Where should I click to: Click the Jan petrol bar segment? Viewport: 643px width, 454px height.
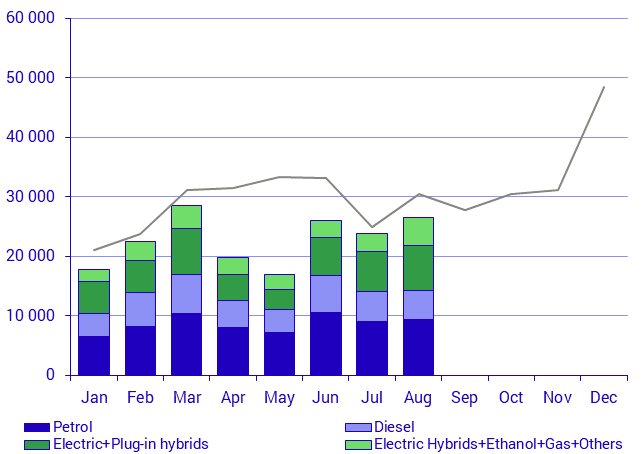click(x=94, y=356)
